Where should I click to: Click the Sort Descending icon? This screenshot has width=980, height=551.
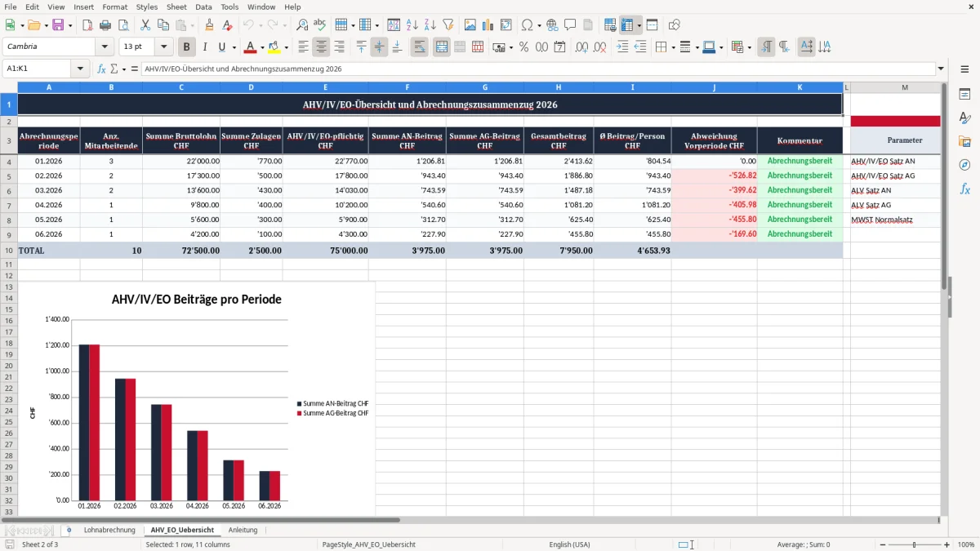point(430,25)
